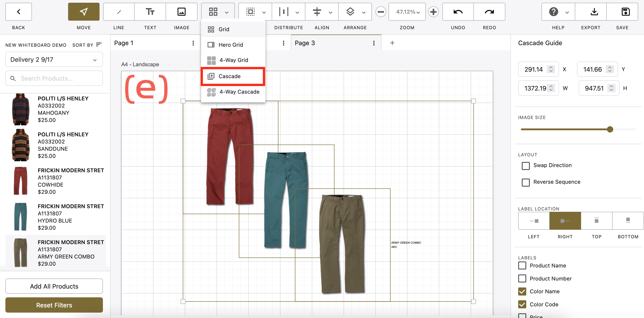Enable Reverse Sequence layout option
Image resolution: width=644 pixels, height=318 pixels.
(526, 182)
